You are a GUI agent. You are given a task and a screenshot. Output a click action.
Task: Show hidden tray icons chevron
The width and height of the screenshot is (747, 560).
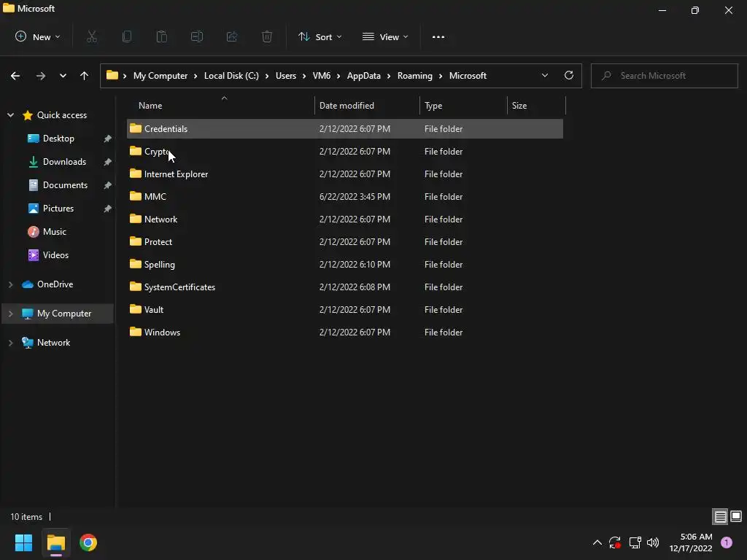pyautogui.click(x=597, y=542)
